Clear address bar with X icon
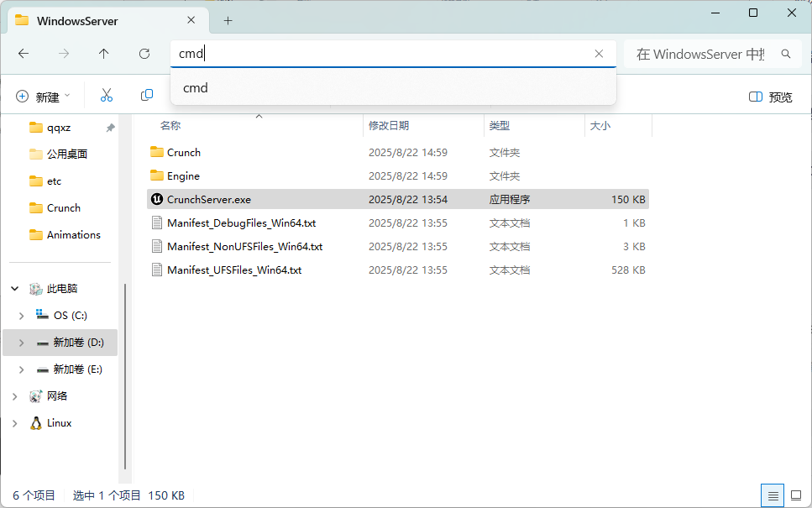 [599, 54]
